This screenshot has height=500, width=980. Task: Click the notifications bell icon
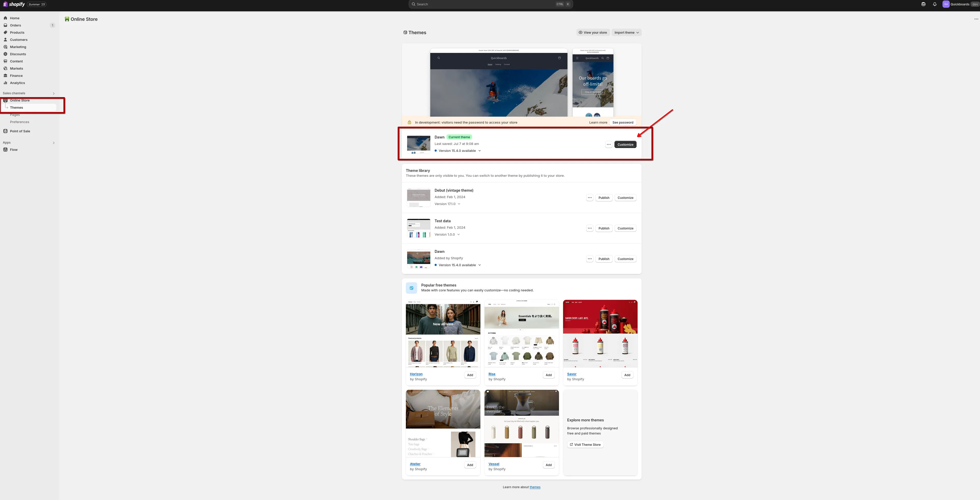point(934,4)
